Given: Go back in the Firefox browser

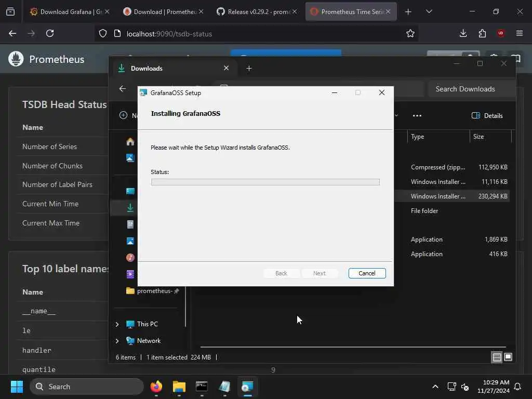Looking at the screenshot, I should coord(12,33).
